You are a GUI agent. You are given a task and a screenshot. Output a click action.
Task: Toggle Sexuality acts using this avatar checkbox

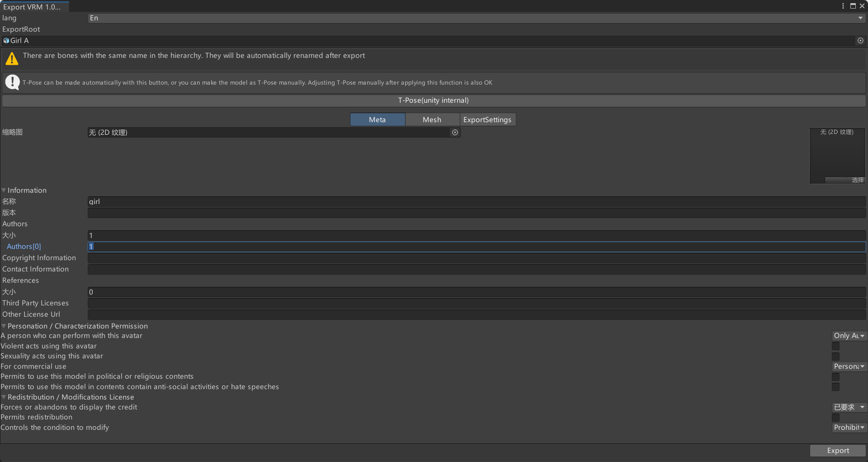click(x=835, y=357)
